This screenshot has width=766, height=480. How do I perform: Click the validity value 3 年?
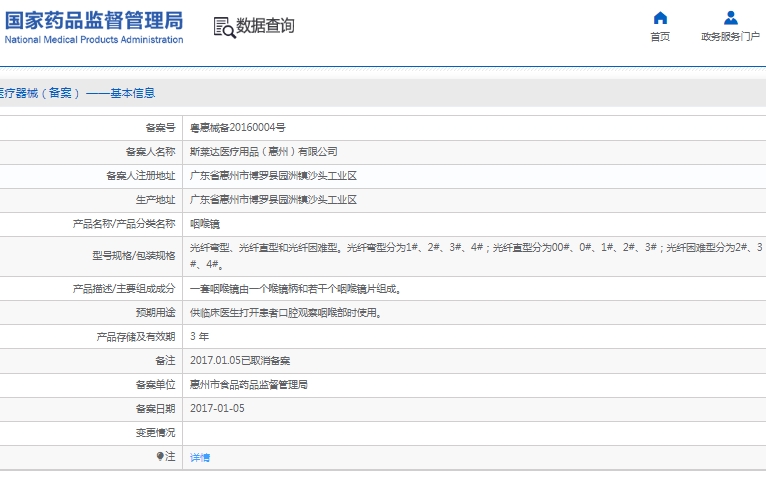(x=199, y=336)
